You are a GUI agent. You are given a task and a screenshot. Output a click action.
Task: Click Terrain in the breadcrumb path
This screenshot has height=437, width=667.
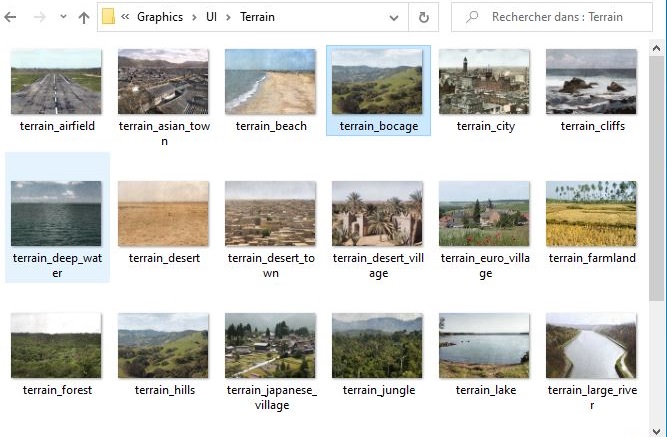[x=257, y=17]
